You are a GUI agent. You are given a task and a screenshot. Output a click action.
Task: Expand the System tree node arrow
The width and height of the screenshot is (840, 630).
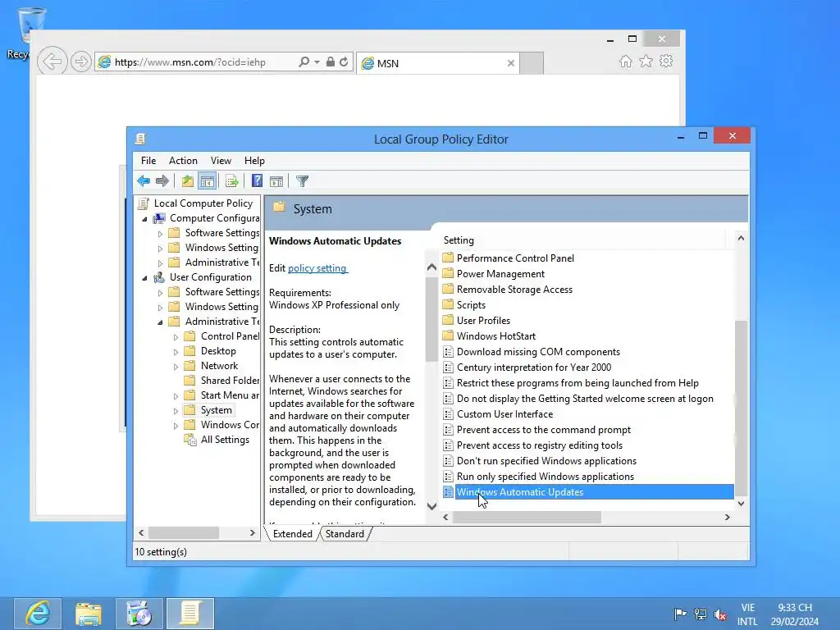176,411
